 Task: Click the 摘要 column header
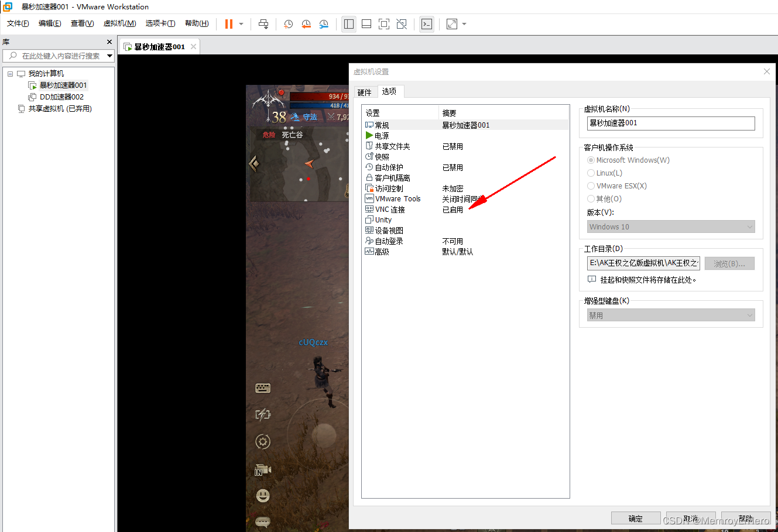tap(503, 113)
